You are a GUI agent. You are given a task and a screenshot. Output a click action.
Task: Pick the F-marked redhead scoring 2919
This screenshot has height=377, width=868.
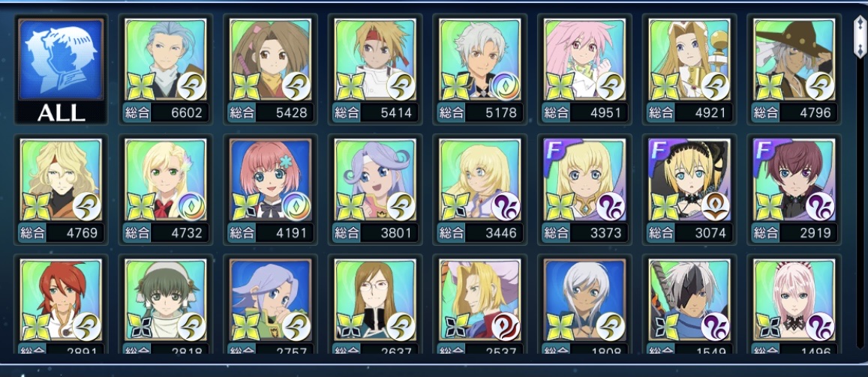(x=795, y=190)
